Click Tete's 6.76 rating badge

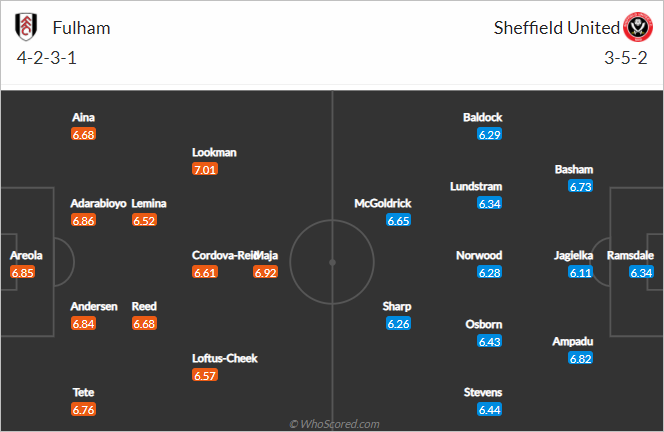[x=83, y=410]
